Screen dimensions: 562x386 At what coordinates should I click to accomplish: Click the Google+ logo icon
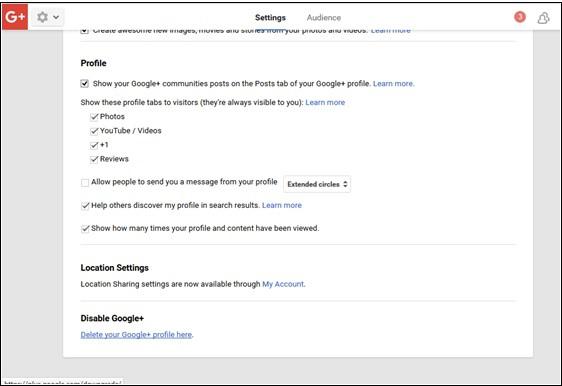pos(15,16)
